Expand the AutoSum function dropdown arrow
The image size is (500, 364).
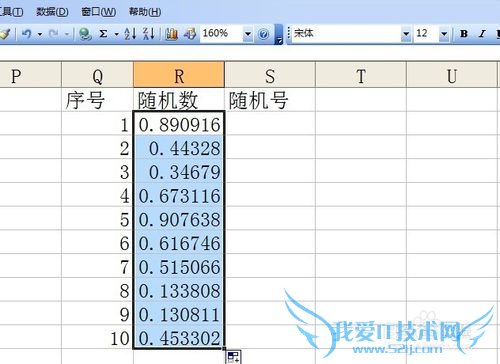coord(116,34)
